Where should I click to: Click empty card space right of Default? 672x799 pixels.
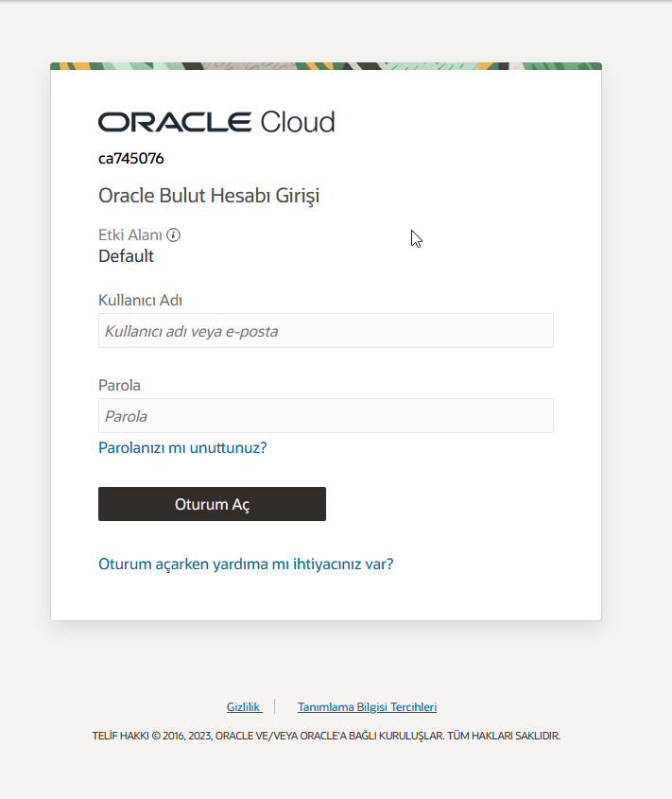378,256
